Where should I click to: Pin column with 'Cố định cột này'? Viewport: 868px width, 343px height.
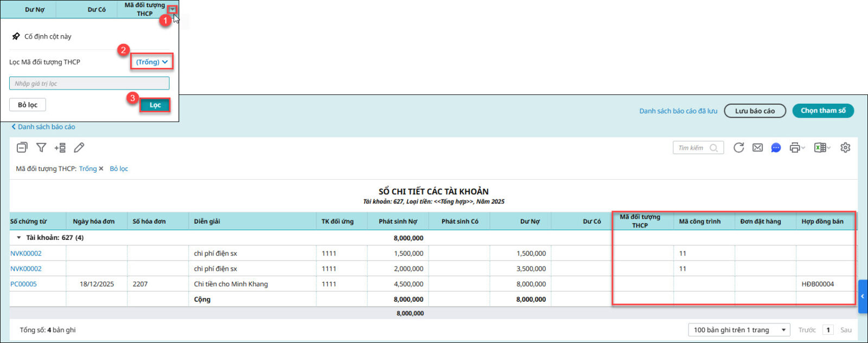tap(48, 36)
